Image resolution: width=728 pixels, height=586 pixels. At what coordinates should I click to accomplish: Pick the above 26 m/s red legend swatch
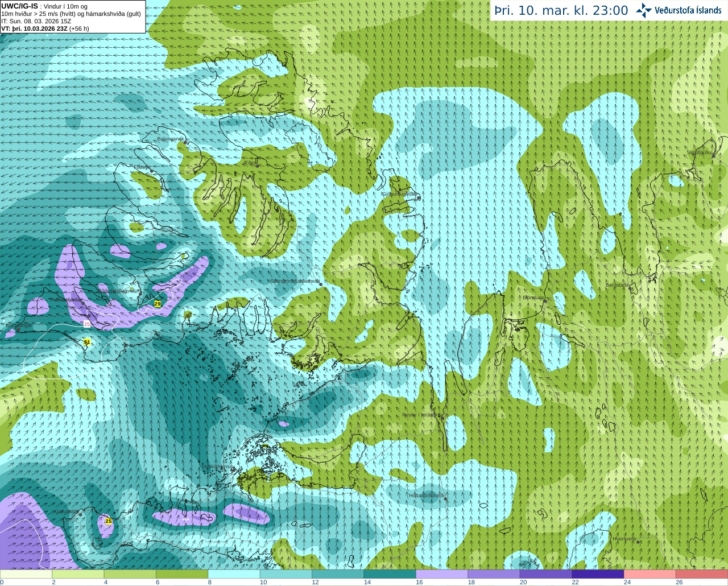tap(702, 574)
